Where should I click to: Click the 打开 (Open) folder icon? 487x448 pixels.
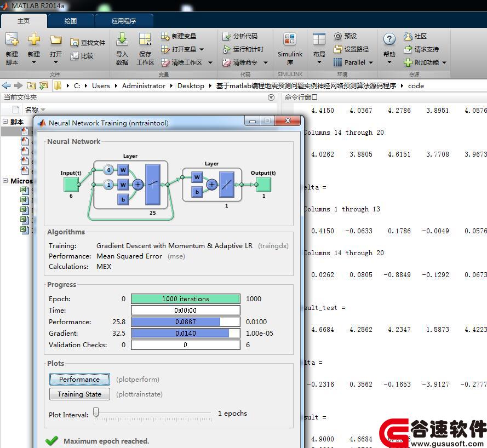click(55, 40)
